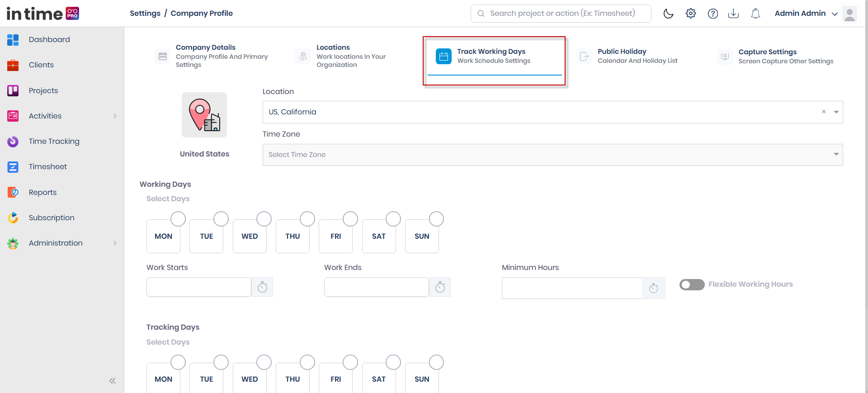This screenshot has height=393, width=868.
Task: Select WED in Working Days
Action: tap(250, 236)
